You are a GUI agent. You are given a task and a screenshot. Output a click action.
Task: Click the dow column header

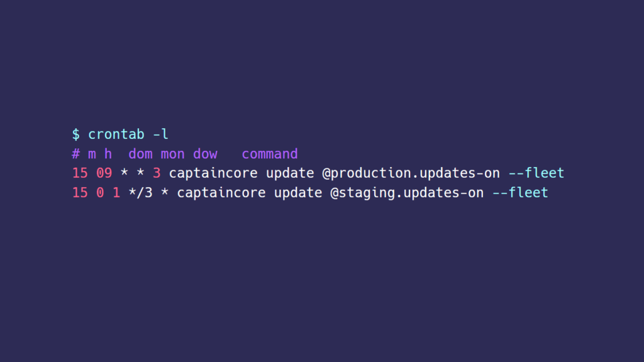click(205, 154)
